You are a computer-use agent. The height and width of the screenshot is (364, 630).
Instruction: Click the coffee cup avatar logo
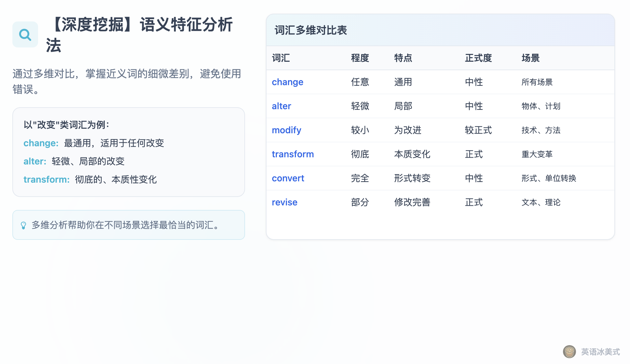569,352
